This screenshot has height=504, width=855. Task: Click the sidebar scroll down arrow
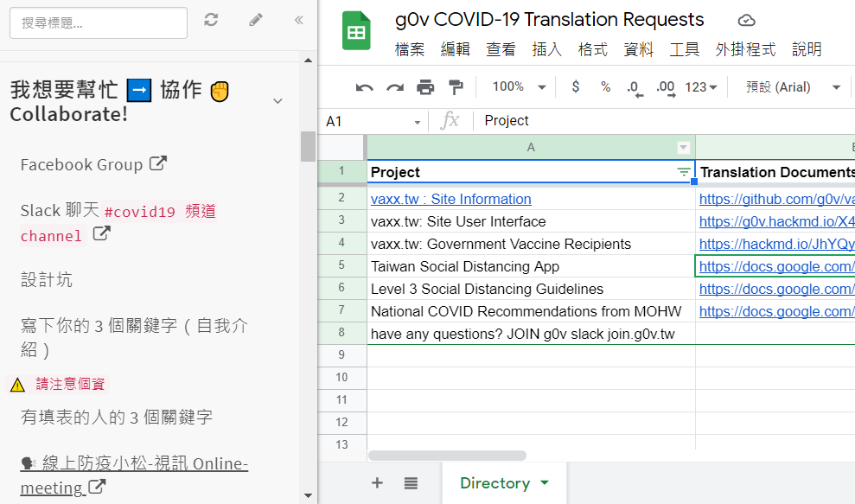coord(308,495)
